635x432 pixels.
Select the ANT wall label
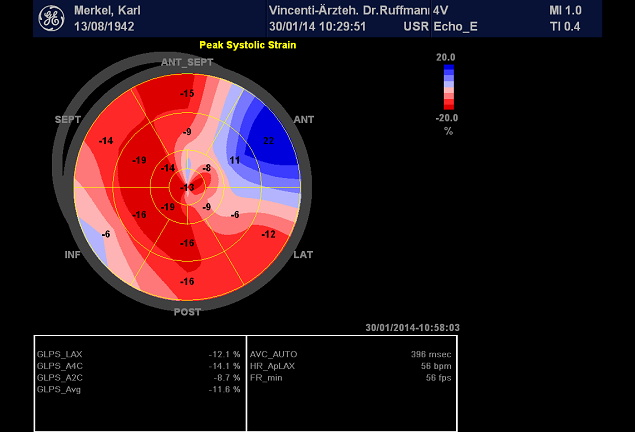click(303, 120)
